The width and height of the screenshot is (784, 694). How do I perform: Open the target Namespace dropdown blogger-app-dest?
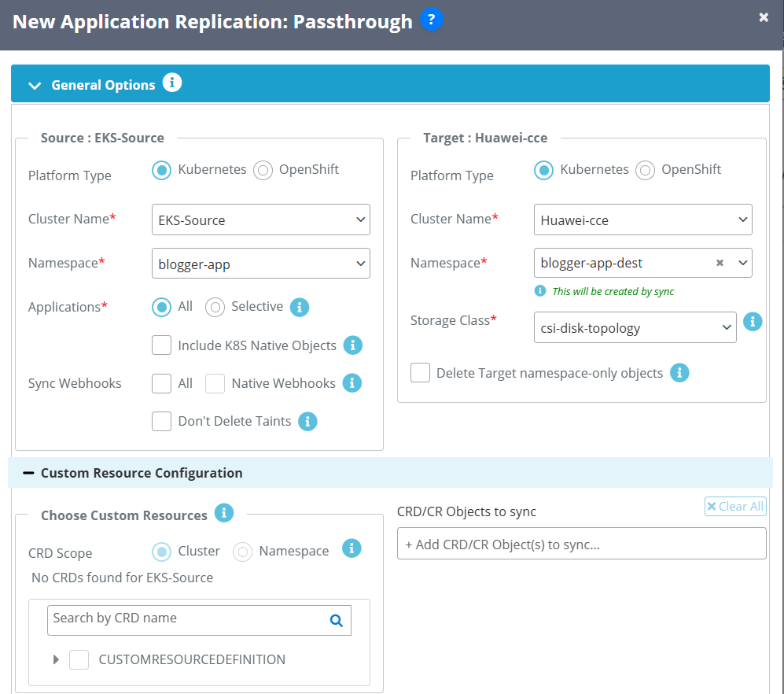coord(643,263)
